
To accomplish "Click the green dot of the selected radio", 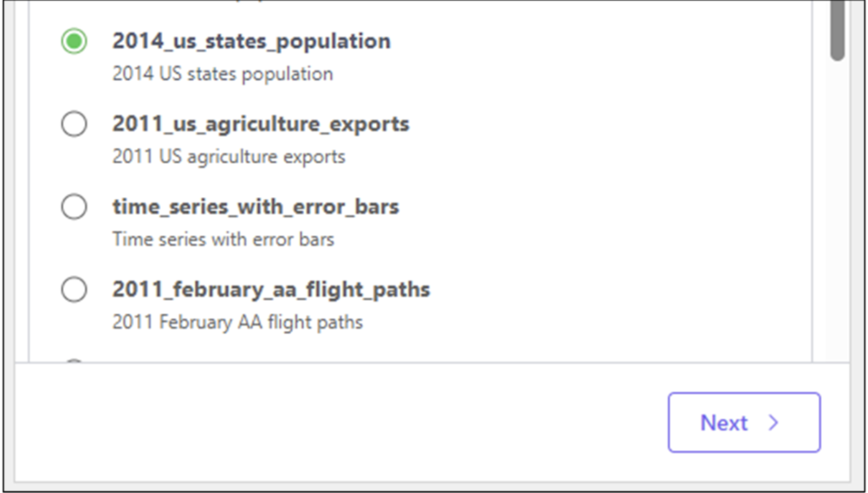I will (74, 42).
